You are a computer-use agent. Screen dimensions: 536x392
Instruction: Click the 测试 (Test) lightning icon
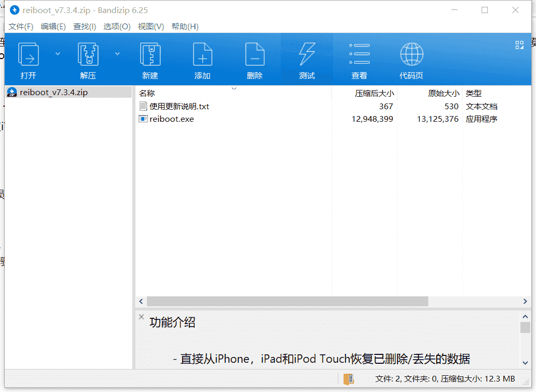click(307, 55)
